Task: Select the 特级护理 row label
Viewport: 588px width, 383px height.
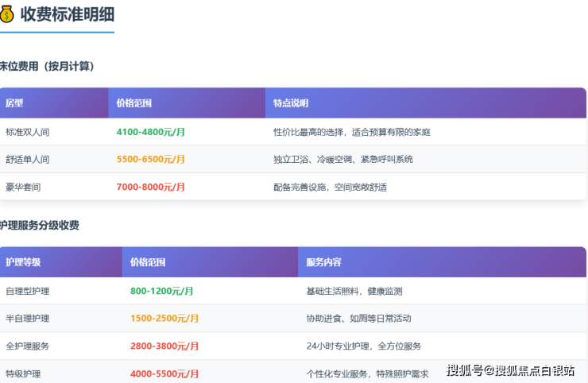Action: [22, 373]
